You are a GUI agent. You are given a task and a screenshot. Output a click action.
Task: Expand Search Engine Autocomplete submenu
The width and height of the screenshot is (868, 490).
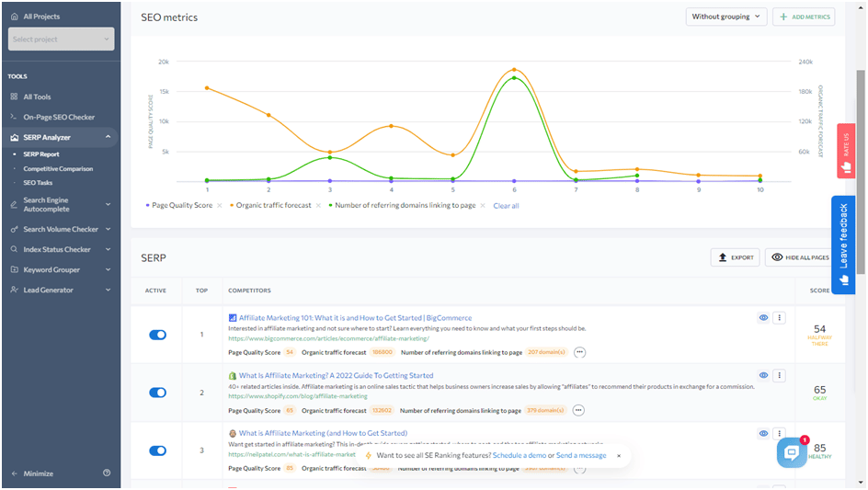pos(108,204)
